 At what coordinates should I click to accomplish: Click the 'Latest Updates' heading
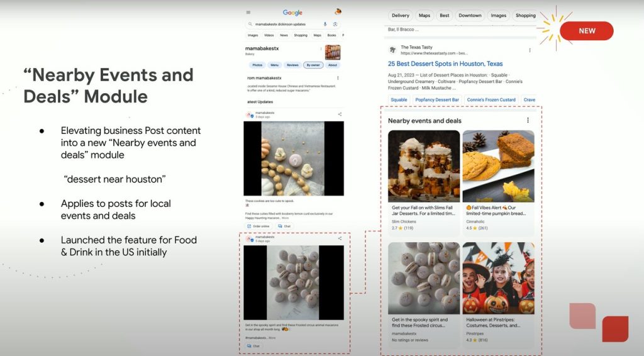(x=260, y=102)
